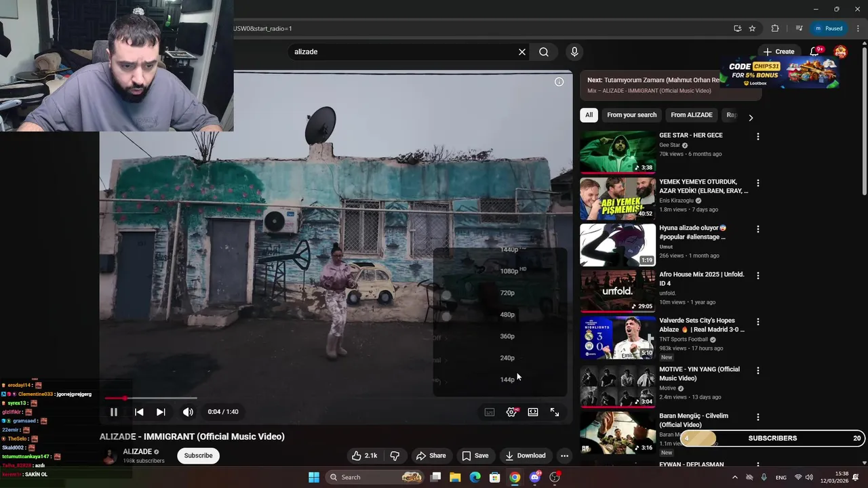Open Discord from the taskbar
Viewport: 868px width, 488px height.
click(x=535, y=477)
